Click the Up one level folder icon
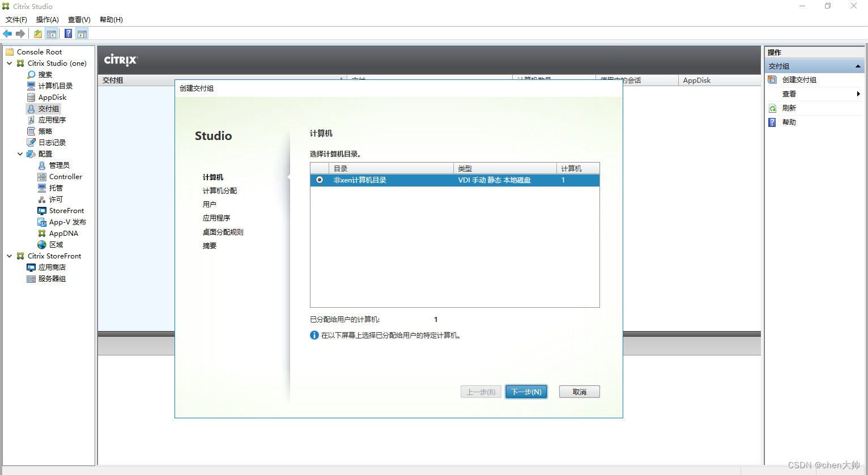 pyautogui.click(x=38, y=34)
